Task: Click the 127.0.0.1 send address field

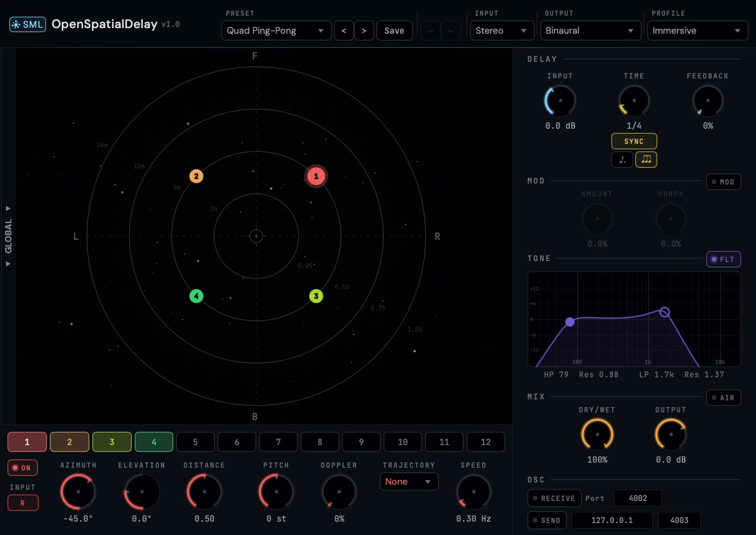Action: [x=612, y=521]
